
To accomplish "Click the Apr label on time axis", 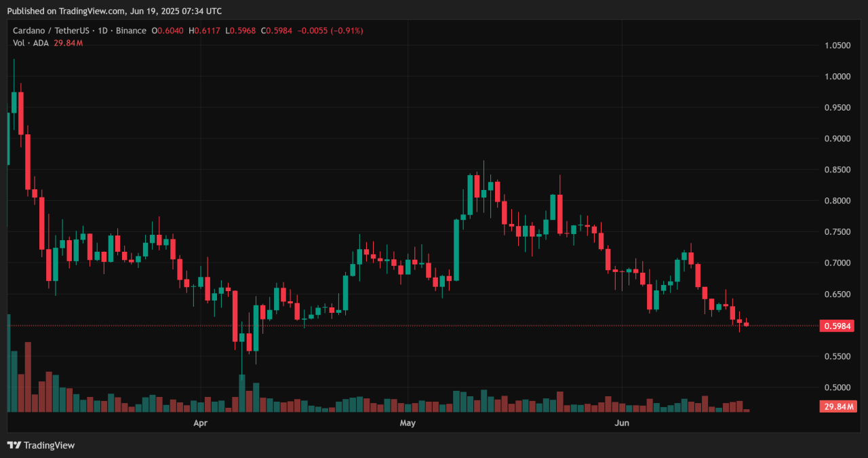I will (x=200, y=423).
